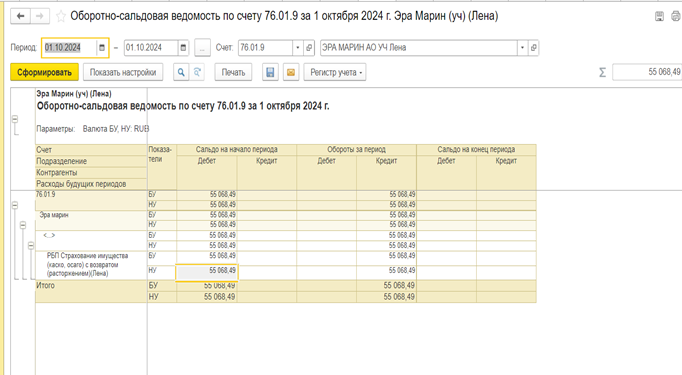Viewport: 682px width, 375px height.
Task: Select the 76.01.9 account row
Action: [x=91, y=200]
